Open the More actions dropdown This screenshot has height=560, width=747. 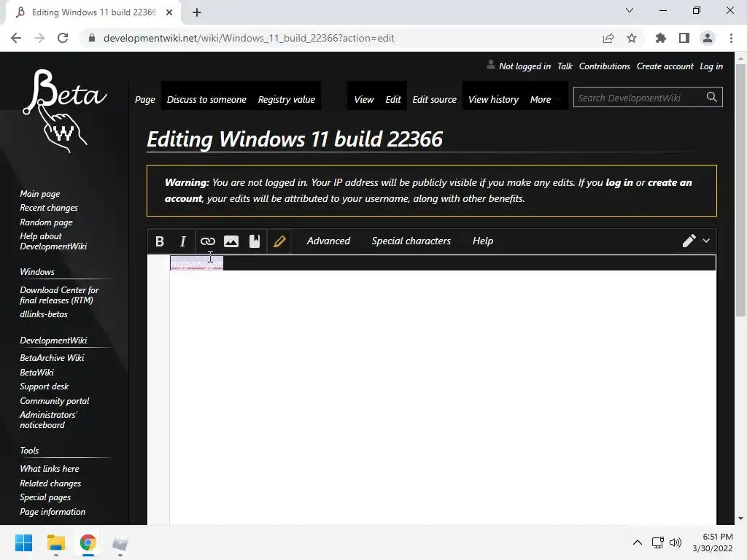pyautogui.click(x=541, y=99)
